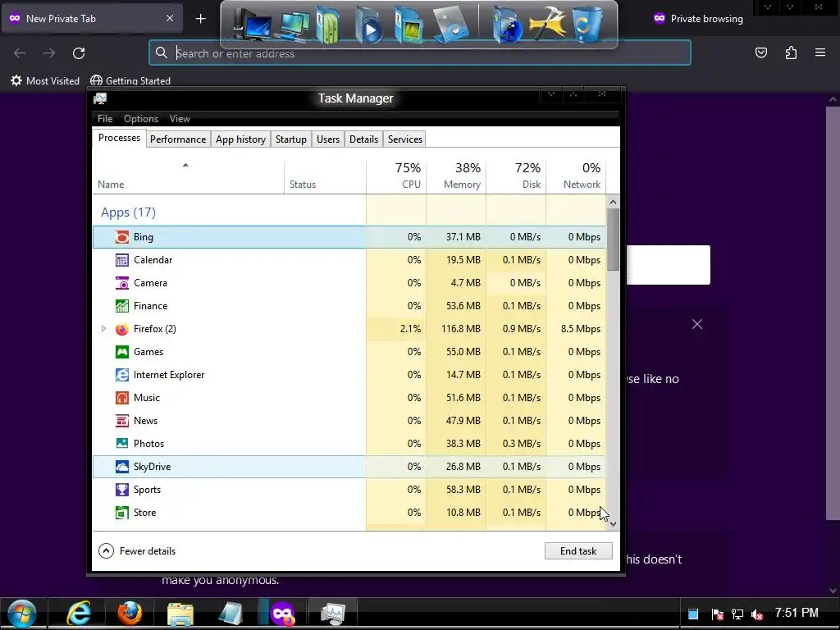Image resolution: width=840 pixels, height=630 pixels.
Task: Open Getting Started bookmark
Action: coord(130,81)
